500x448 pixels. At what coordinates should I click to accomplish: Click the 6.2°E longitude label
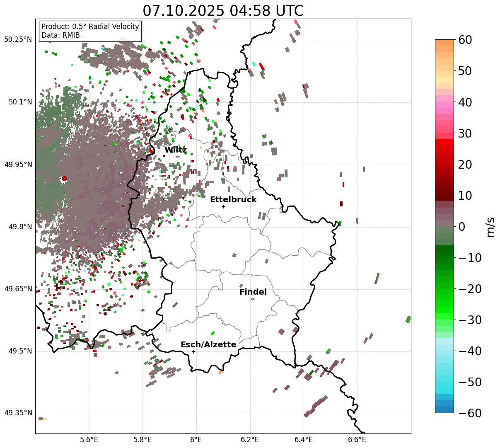tap(250, 440)
